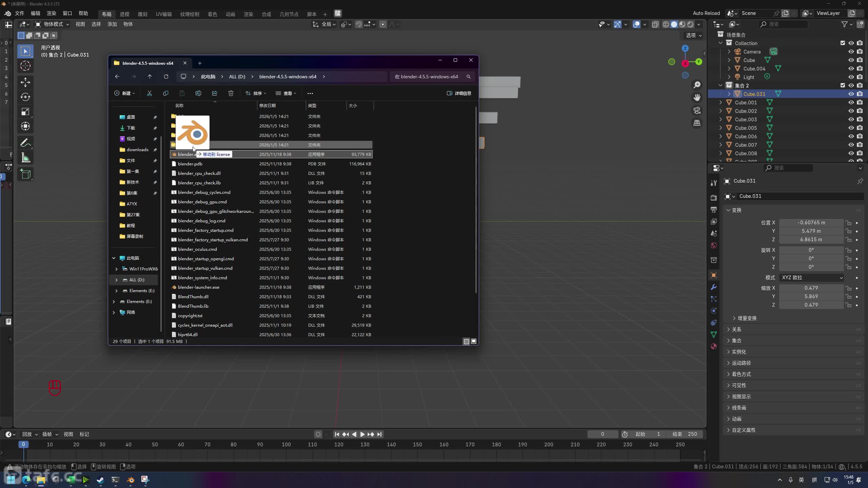
Task: Activate the Annotate pencil tool
Action: (25, 143)
